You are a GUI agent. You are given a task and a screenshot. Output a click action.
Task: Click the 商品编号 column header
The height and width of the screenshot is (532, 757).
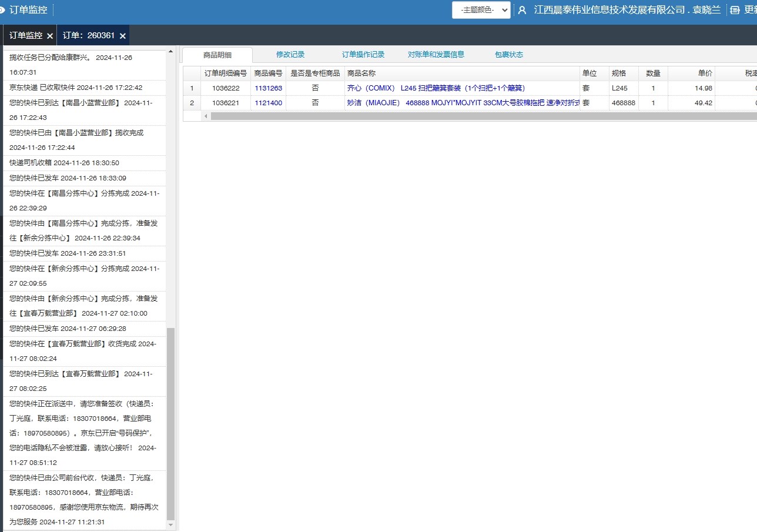click(269, 73)
